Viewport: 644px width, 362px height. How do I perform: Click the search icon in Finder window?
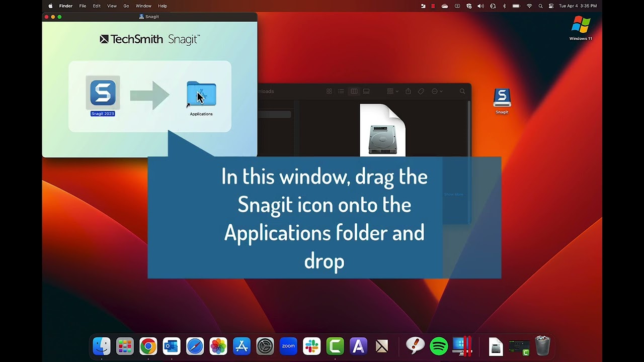click(x=462, y=91)
